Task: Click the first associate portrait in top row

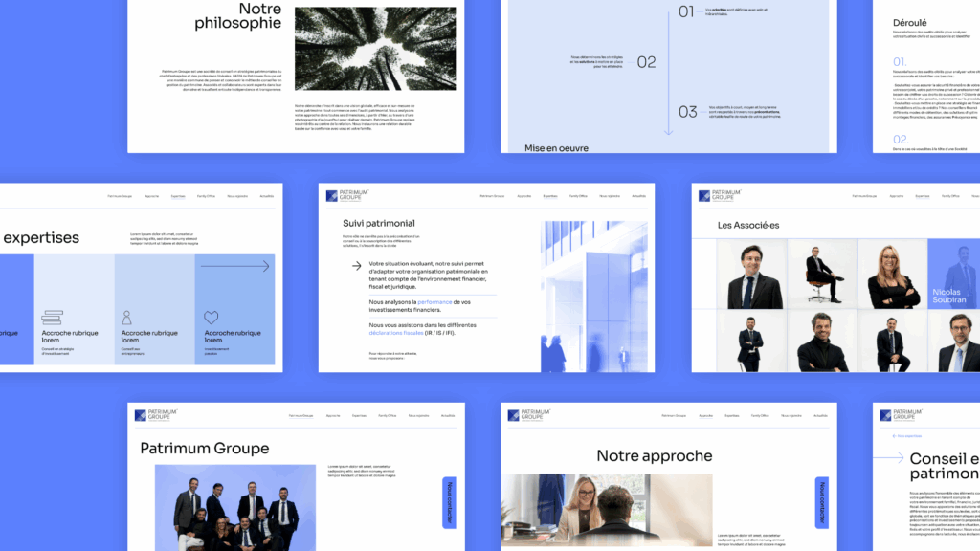Action: (752, 275)
